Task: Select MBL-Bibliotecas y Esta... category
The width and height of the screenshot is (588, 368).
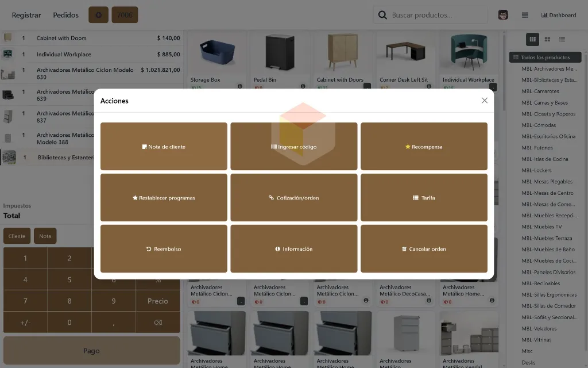Action: click(549, 80)
